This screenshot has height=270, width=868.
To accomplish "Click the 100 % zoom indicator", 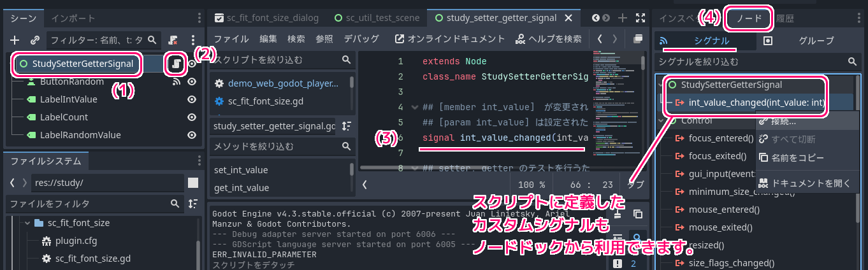I will pyautogui.click(x=532, y=185).
